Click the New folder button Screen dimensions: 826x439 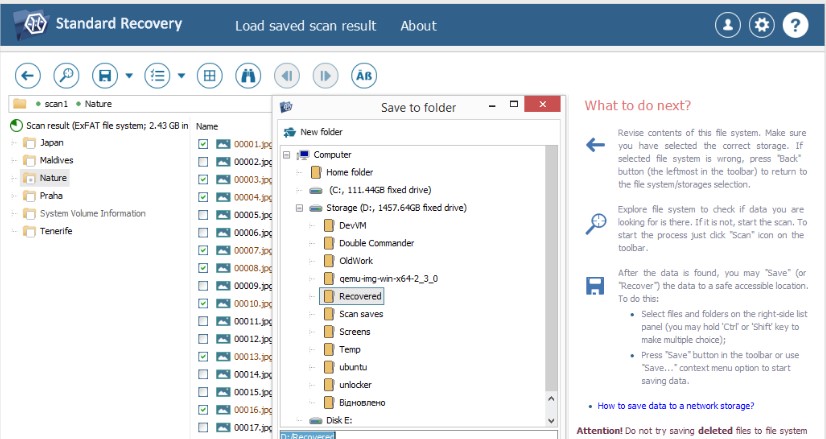[313, 132]
